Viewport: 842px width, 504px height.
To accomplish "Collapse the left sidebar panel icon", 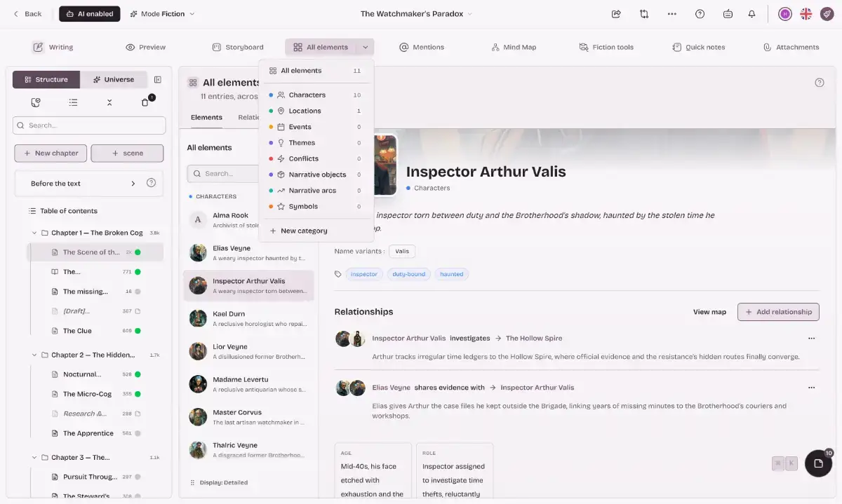I will (x=158, y=79).
